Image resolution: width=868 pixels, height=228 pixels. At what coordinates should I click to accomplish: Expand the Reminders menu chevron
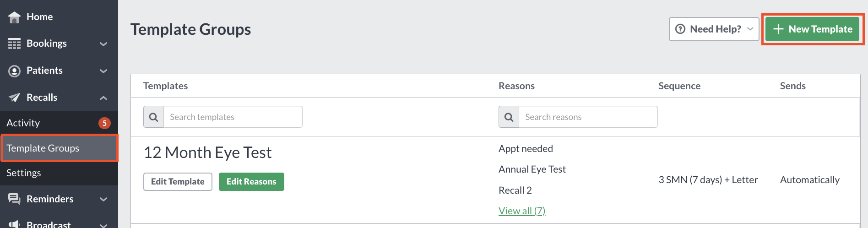pos(103,199)
